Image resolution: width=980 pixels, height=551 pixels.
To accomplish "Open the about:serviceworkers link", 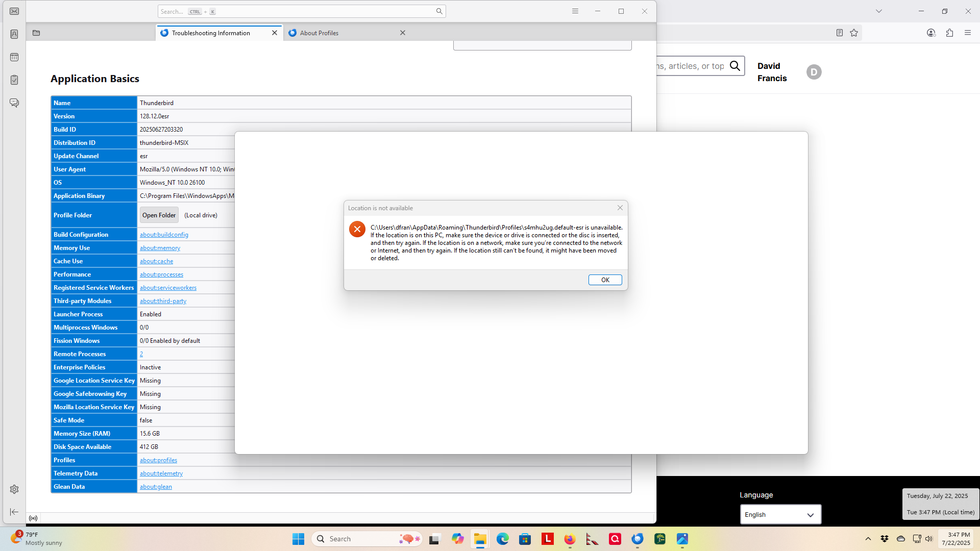I will pyautogui.click(x=168, y=288).
